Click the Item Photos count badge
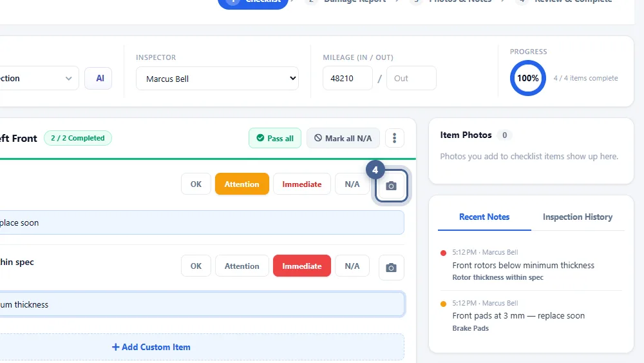644x363 pixels. 504,135
